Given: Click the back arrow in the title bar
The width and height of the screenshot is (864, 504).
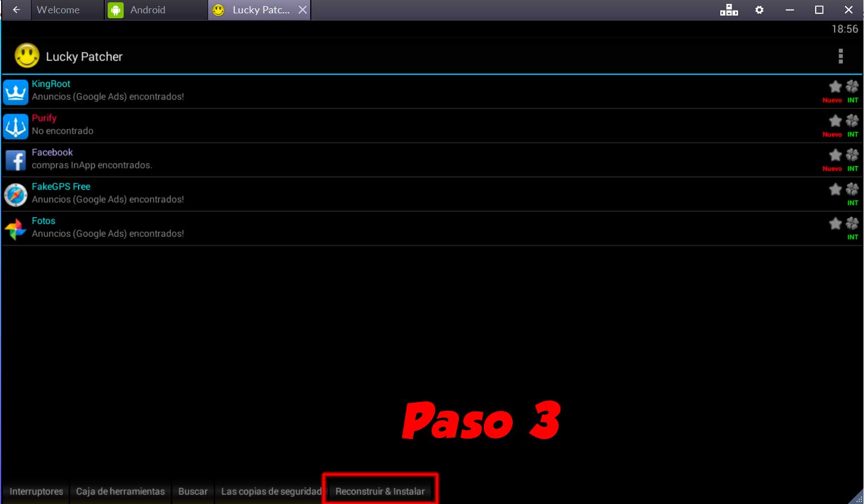Looking at the screenshot, I should (x=17, y=9).
